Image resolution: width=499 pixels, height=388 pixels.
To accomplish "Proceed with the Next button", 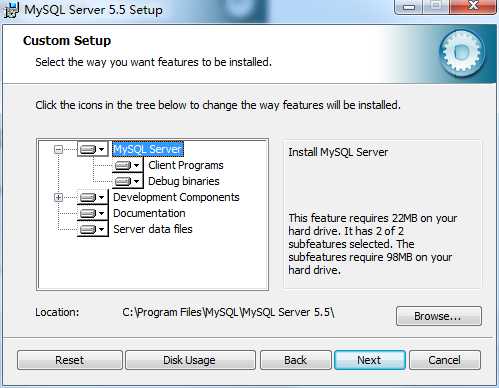I will click(x=370, y=360).
